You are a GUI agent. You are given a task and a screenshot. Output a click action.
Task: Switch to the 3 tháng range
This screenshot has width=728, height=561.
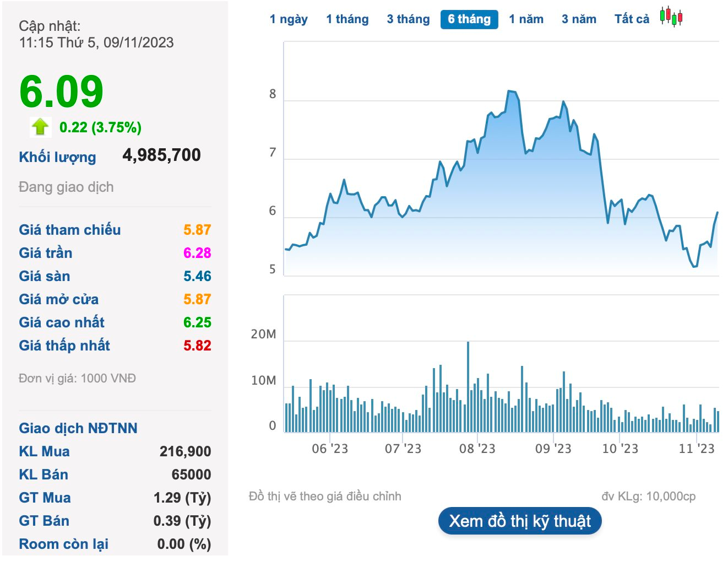(x=408, y=19)
